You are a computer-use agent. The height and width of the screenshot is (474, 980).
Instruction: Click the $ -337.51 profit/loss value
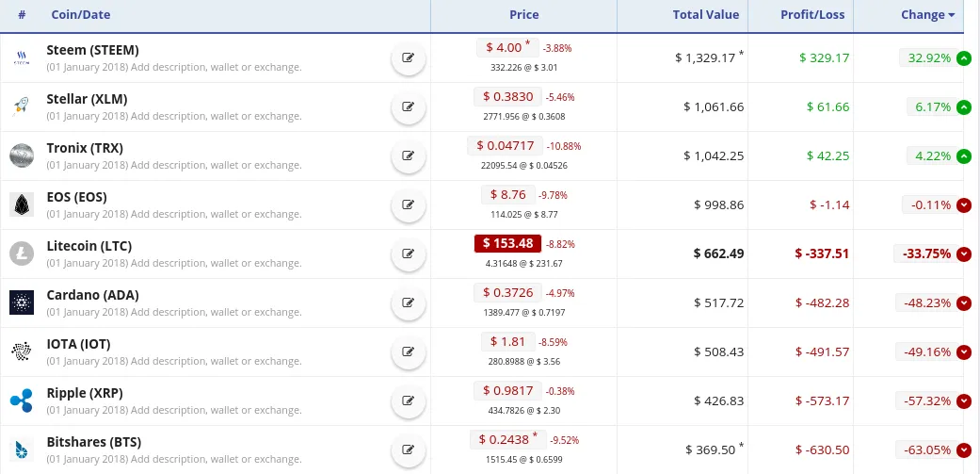pos(822,253)
